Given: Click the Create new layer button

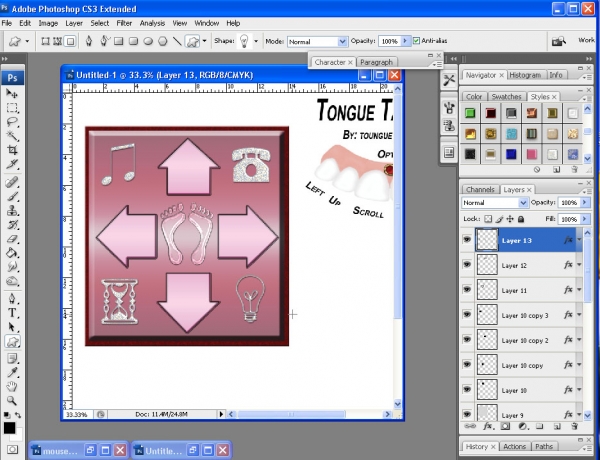Looking at the screenshot, I should click(x=557, y=426).
